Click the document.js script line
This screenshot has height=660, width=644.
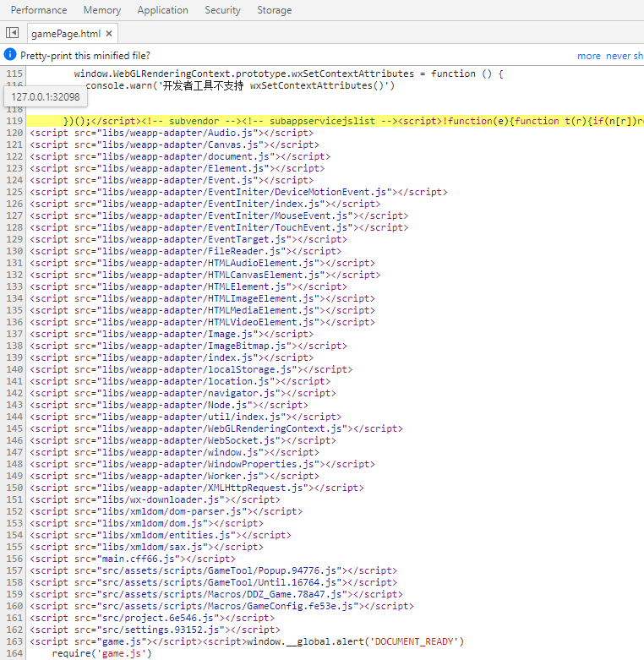(180, 156)
